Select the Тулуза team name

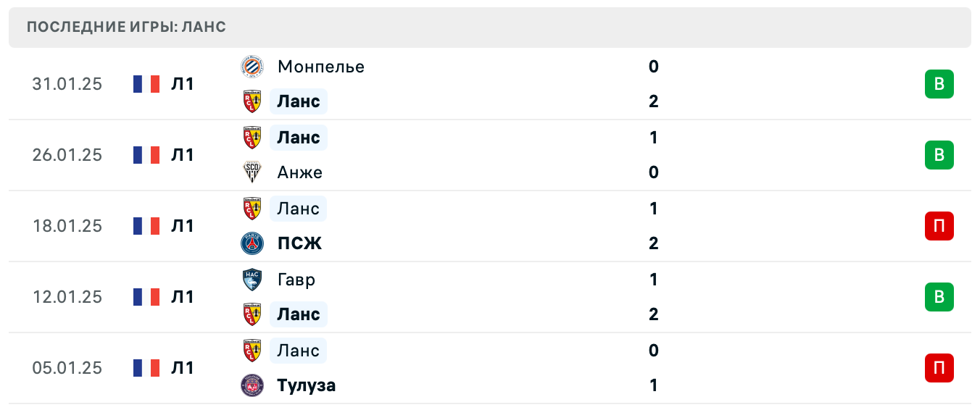(307, 385)
